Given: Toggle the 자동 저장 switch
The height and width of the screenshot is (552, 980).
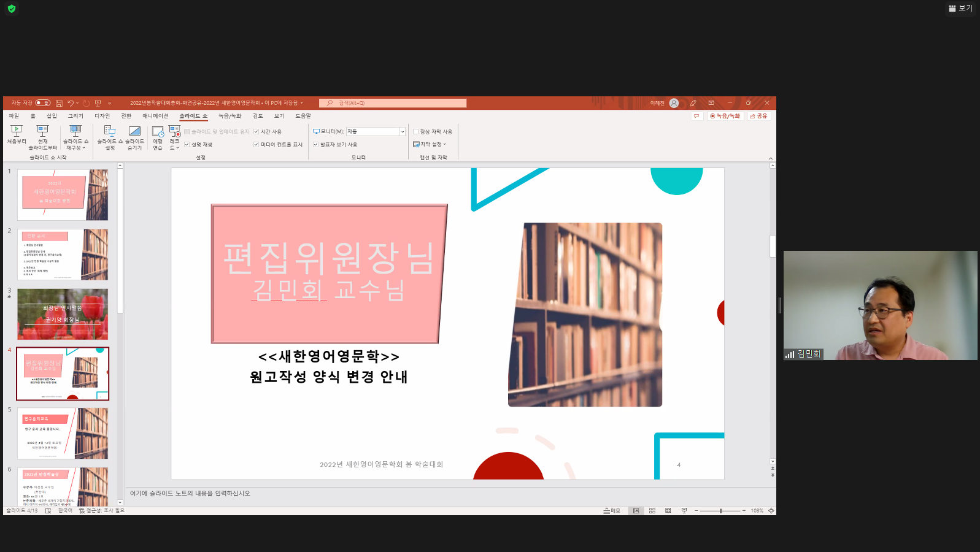Looking at the screenshot, I should pyautogui.click(x=43, y=103).
